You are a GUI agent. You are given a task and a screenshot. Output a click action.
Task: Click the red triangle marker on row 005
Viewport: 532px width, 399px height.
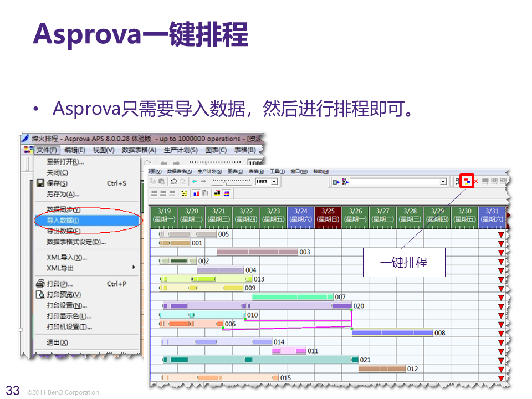pos(501,234)
